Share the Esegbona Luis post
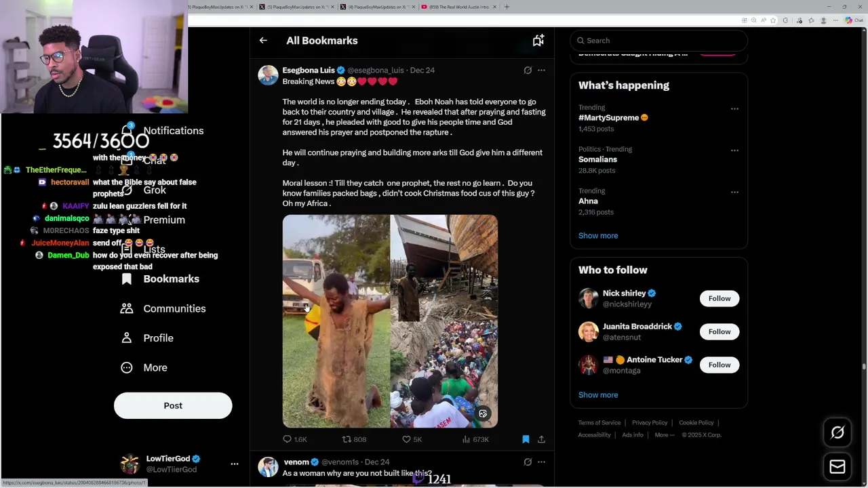 [541, 439]
